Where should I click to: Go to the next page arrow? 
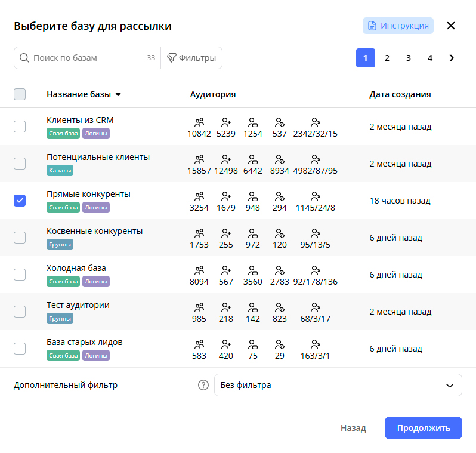[452, 58]
